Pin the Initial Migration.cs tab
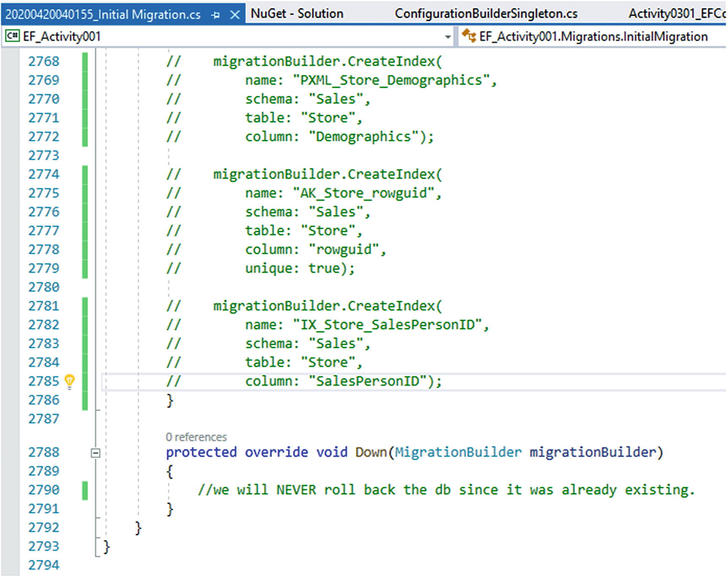 [216, 15]
